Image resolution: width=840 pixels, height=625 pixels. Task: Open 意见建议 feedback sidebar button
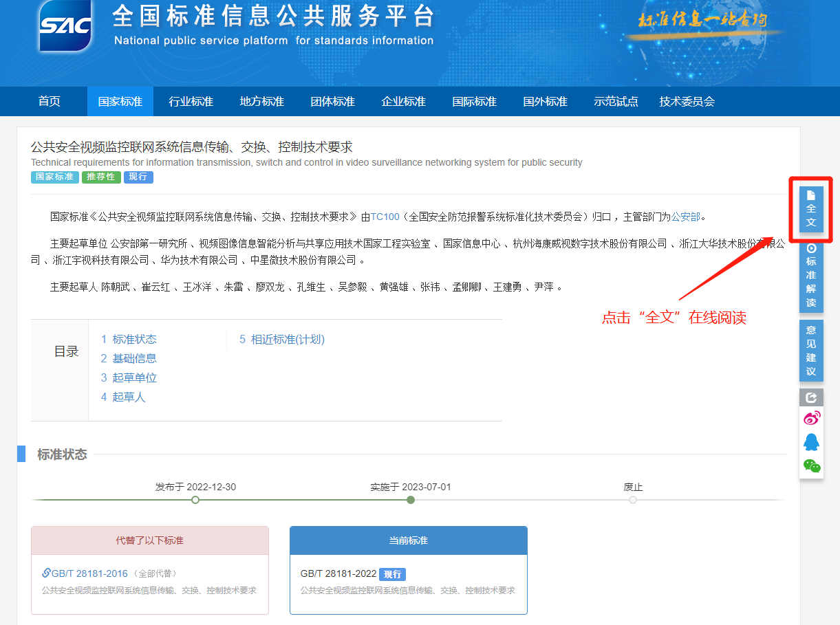click(x=811, y=350)
